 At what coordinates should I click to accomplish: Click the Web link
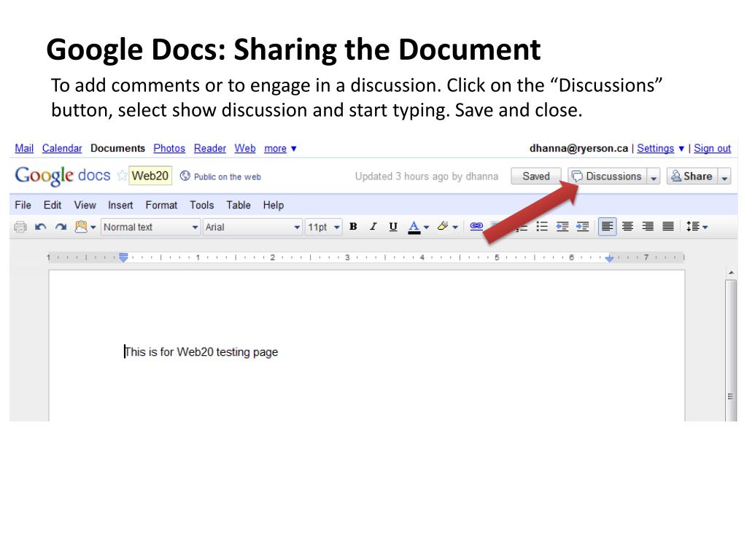(x=245, y=149)
